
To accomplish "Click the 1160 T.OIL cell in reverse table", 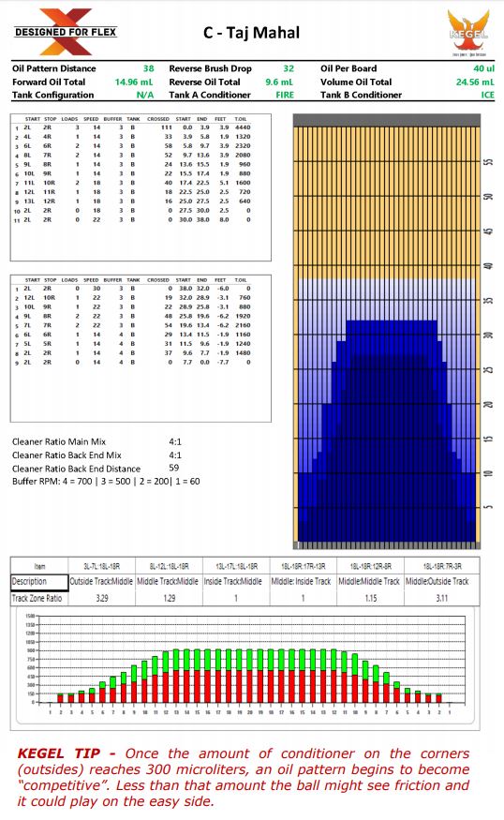I will pos(243,335).
